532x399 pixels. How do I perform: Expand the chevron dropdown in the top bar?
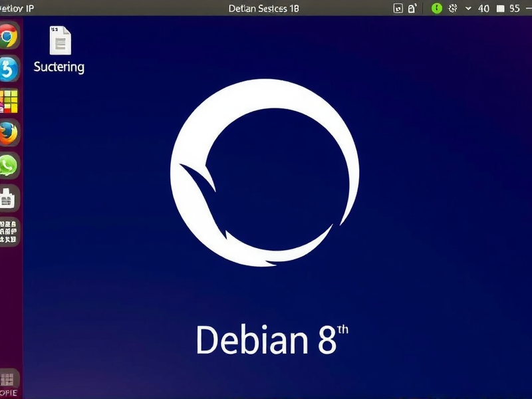(469, 8)
